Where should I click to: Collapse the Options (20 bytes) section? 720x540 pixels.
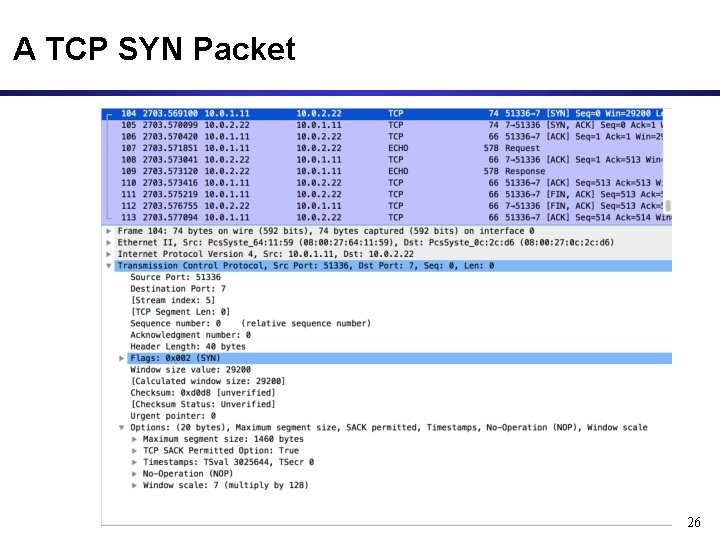121,428
